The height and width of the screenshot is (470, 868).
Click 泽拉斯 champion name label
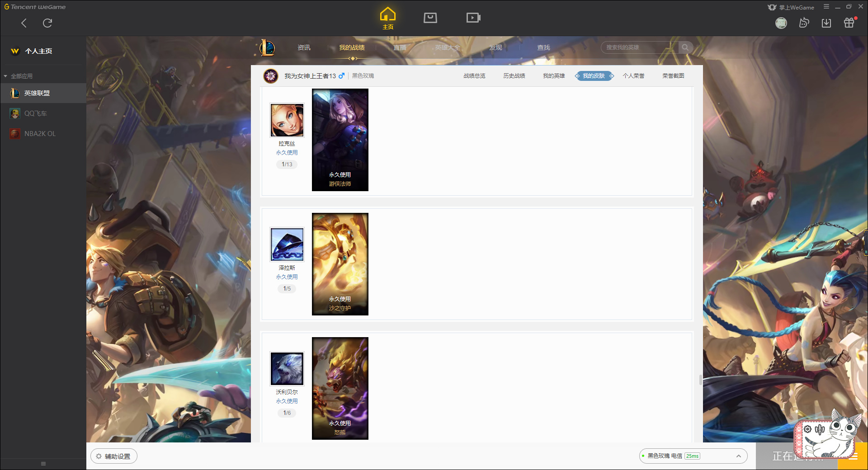point(287,268)
